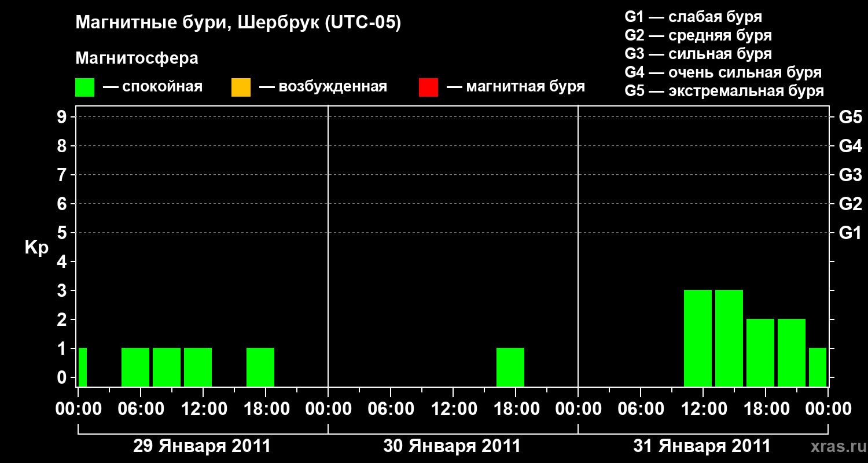This screenshot has height=463, width=868.
Task: Click the last Kp 1 bar on 31 Января
Action: (818, 367)
